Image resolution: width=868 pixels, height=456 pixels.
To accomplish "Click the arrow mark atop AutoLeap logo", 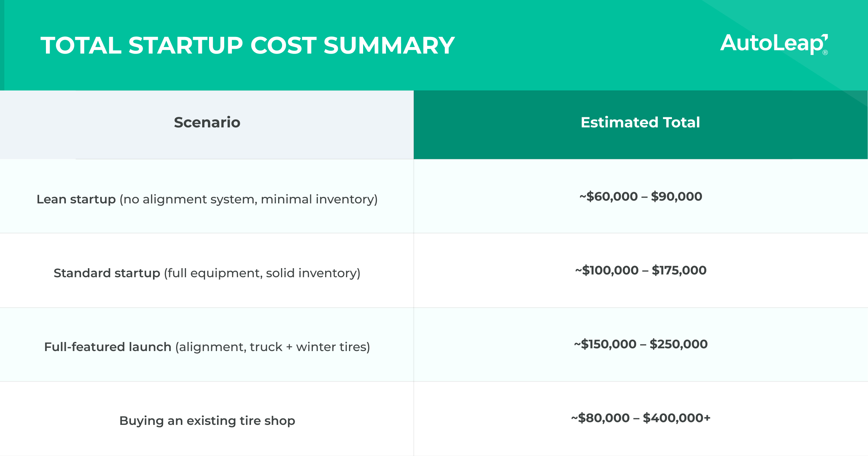I will tap(825, 38).
